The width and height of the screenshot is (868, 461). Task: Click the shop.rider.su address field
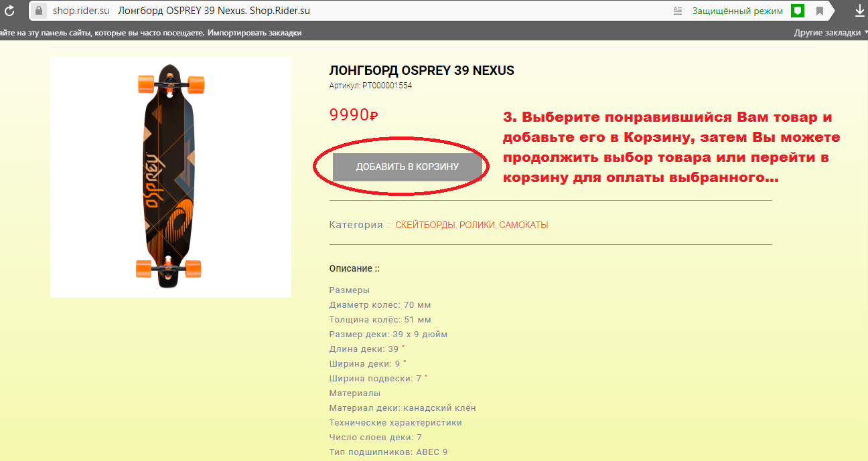[x=81, y=11]
